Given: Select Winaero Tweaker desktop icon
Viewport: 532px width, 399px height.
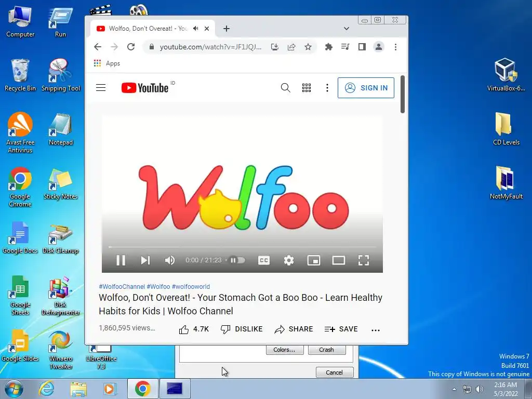Looking at the screenshot, I should (61, 350).
